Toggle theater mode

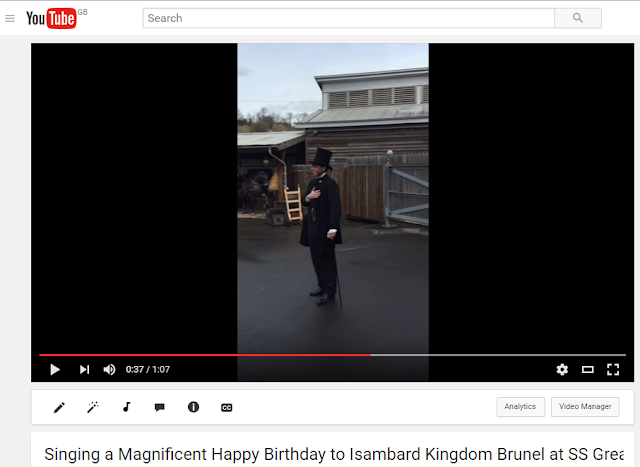pos(588,369)
